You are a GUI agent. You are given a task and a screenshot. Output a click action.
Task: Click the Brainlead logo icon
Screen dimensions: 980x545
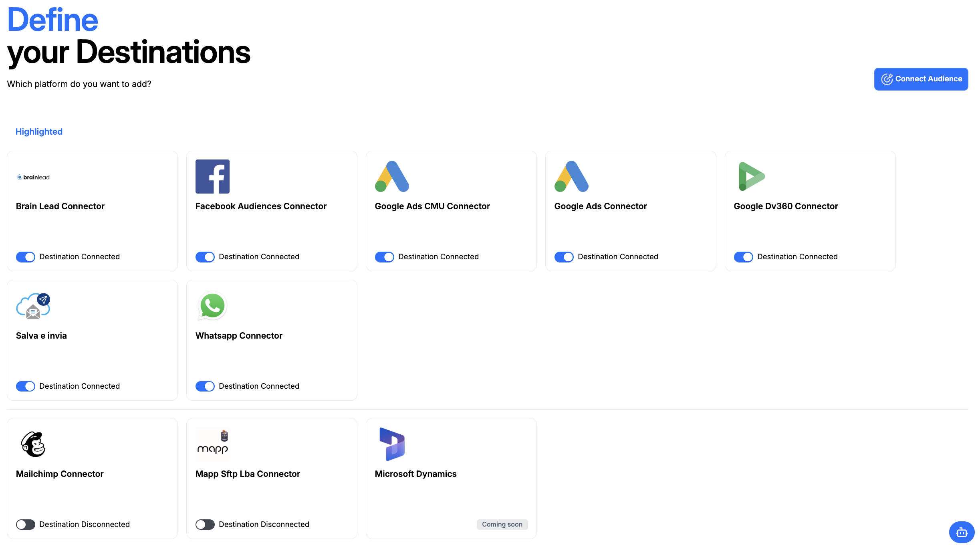point(33,177)
